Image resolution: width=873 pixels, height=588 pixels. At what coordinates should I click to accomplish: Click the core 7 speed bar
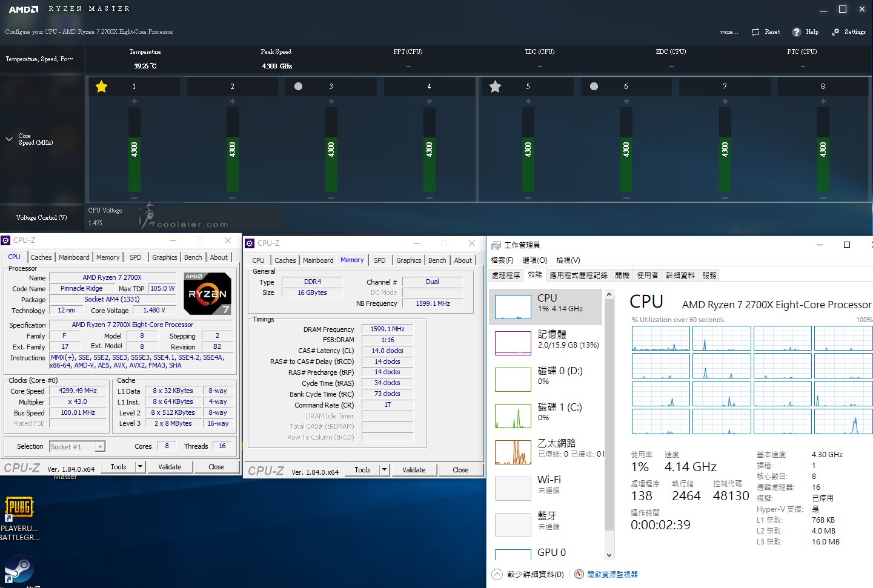(x=725, y=150)
